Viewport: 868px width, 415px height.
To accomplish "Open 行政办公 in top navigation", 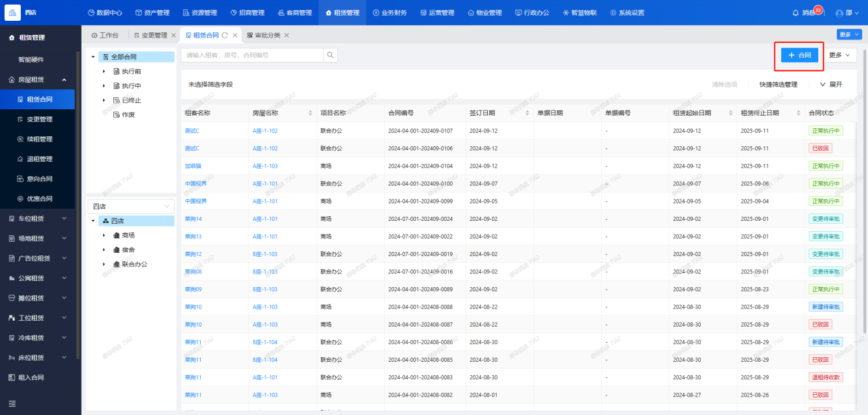I will pyautogui.click(x=532, y=13).
